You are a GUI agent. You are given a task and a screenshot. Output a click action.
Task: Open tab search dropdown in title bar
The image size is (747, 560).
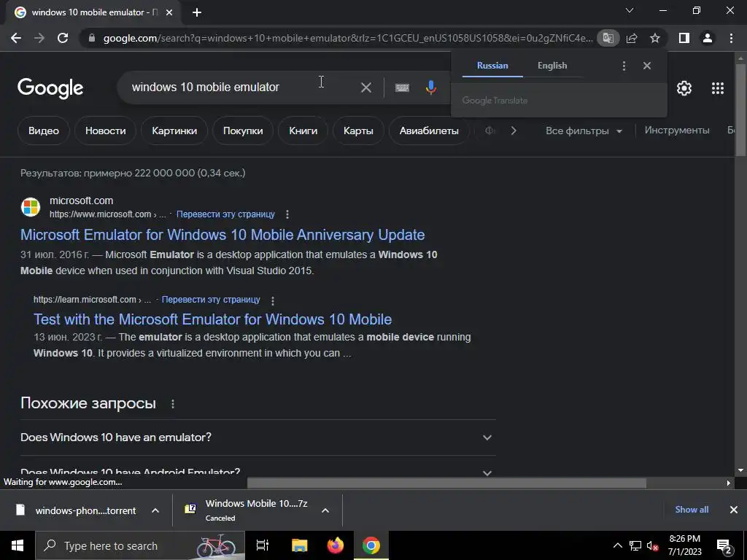[630, 10]
